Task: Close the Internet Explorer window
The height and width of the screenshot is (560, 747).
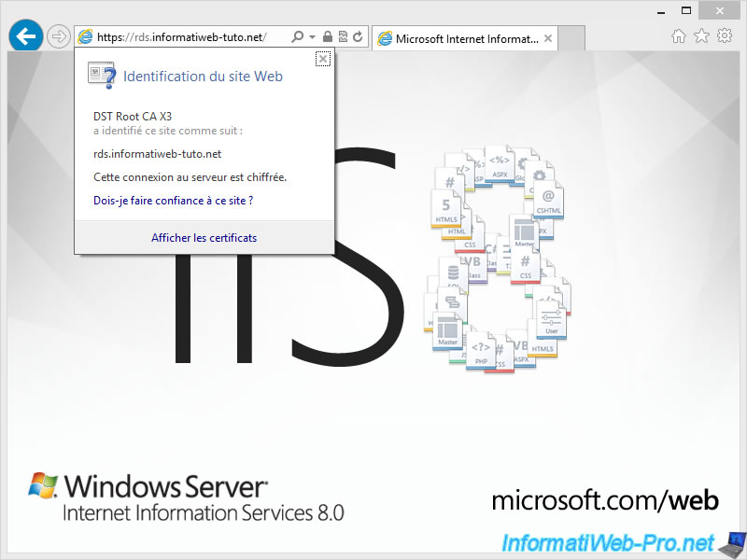Action: 719,10
